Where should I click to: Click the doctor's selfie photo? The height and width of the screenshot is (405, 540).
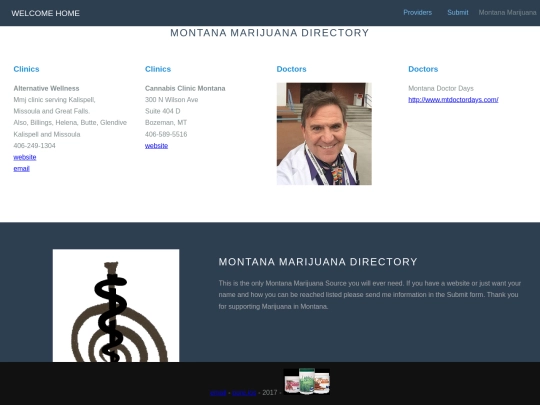point(324,134)
